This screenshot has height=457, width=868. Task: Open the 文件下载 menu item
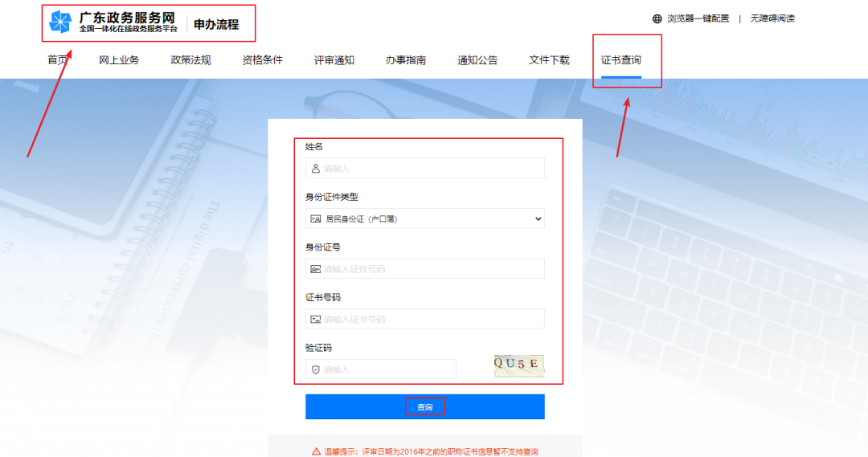[x=549, y=60]
